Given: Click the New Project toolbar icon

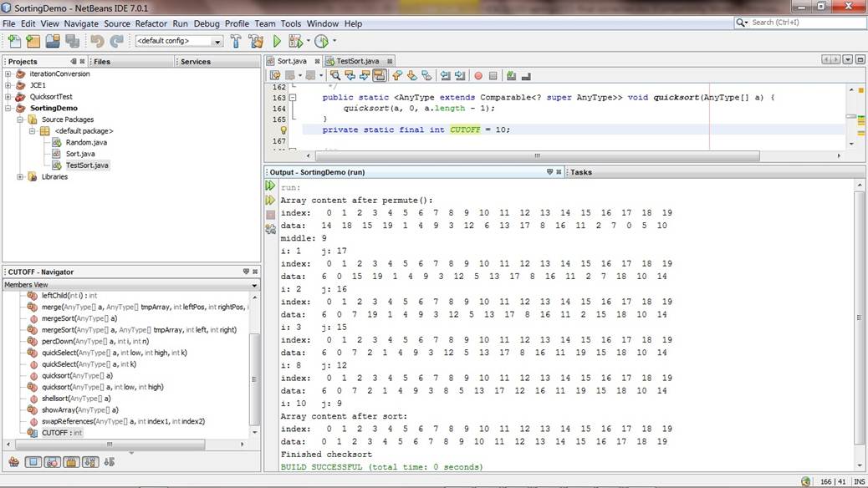Looking at the screenshot, I should point(33,41).
